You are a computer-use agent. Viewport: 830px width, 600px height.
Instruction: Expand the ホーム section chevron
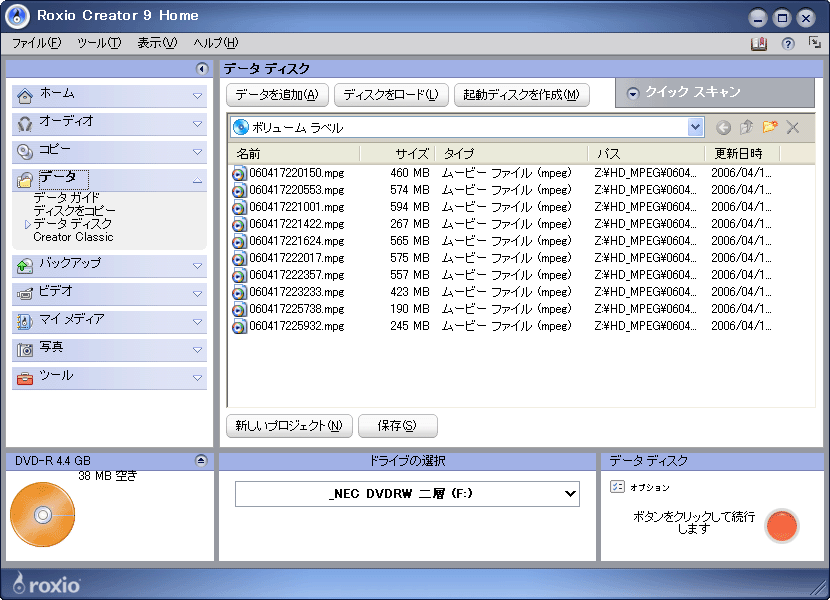(x=197, y=96)
